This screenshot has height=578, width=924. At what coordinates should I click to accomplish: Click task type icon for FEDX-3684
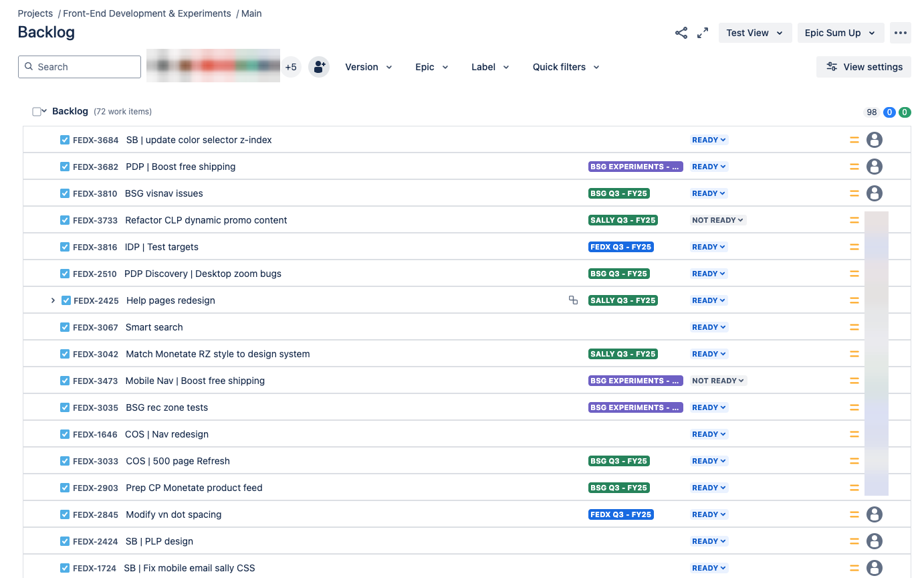pyautogui.click(x=65, y=140)
